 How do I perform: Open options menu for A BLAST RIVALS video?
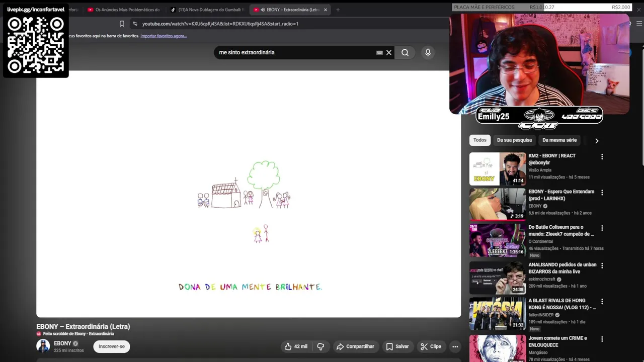pos(602,302)
